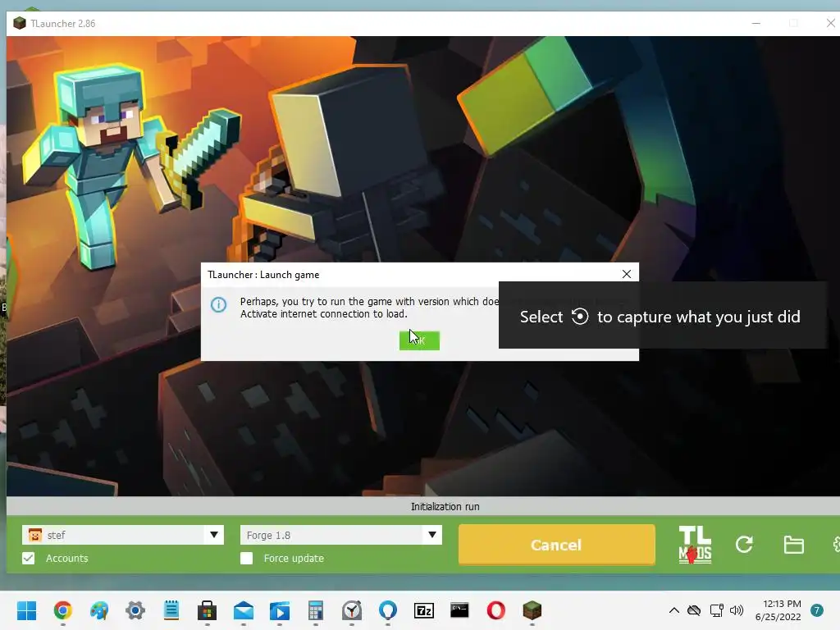Open the TL Mods icon
The image size is (840, 630).
[695, 545]
